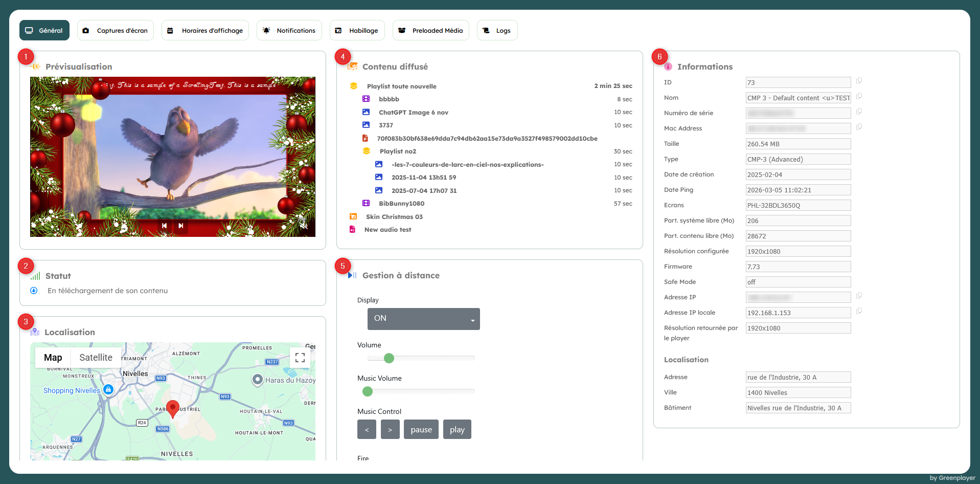The height and width of the screenshot is (484, 980).
Task: Switch to the Logs tab
Action: coord(497,31)
